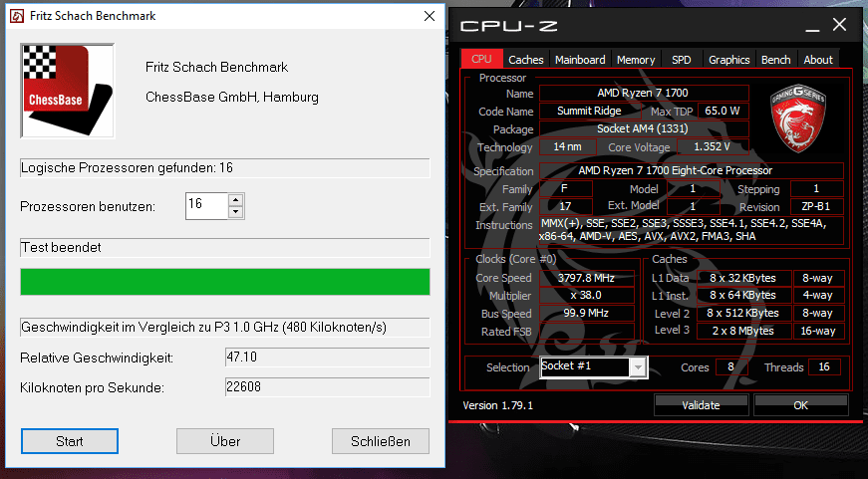Click the '65.0 W' Max TDP value
868x479 pixels.
tap(723, 111)
